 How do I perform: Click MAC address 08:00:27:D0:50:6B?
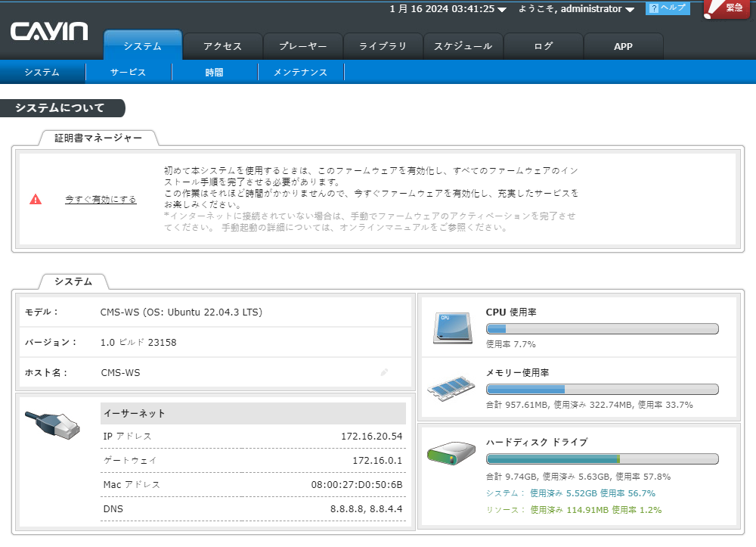click(357, 485)
